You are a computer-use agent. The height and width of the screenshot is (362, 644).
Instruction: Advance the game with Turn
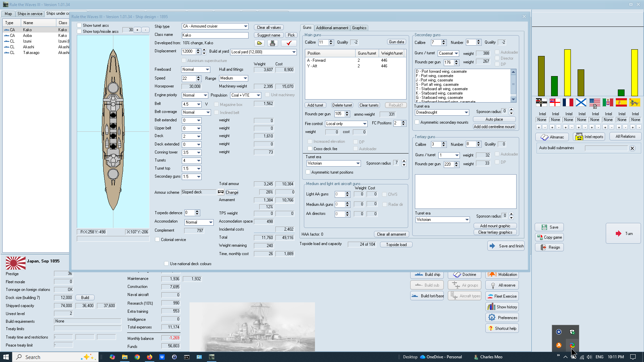point(624,233)
